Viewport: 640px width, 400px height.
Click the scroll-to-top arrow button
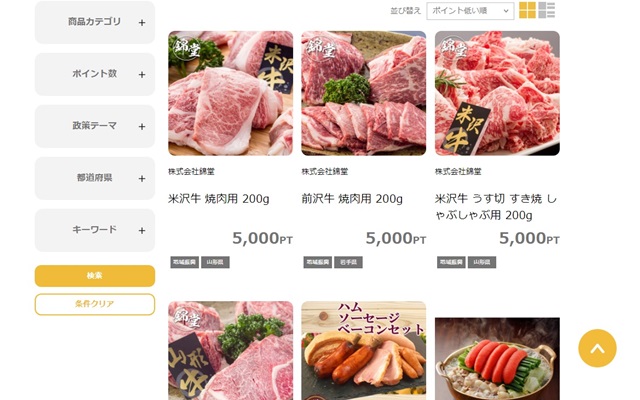[x=597, y=348]
